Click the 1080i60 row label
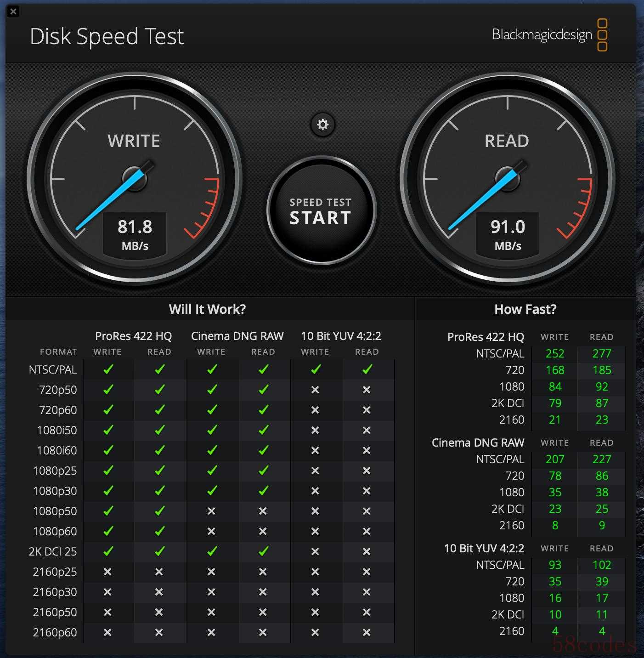The height and width of the screenshot is (658, 644). point(57,450)
